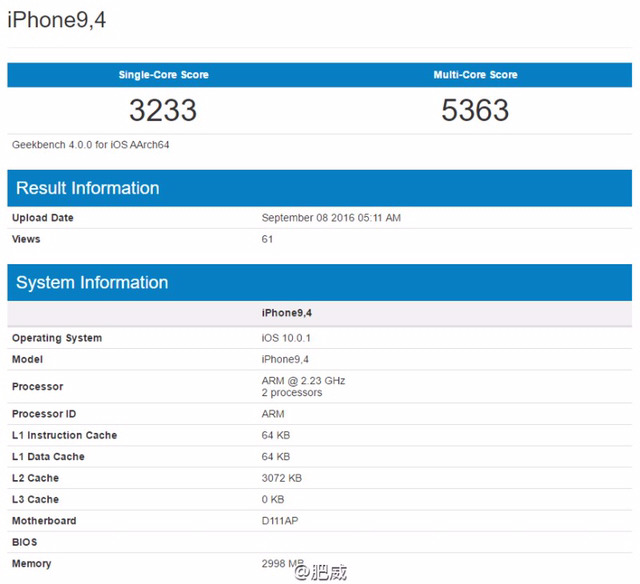
Task: Click the iPhone9,4 page title
Action: (x=57, y=20)
